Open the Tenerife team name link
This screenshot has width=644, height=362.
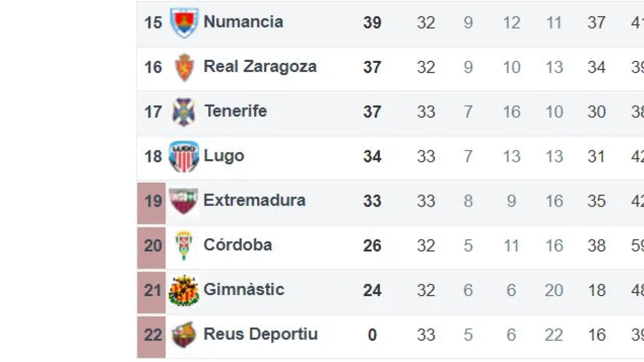(x=235, y=111)
